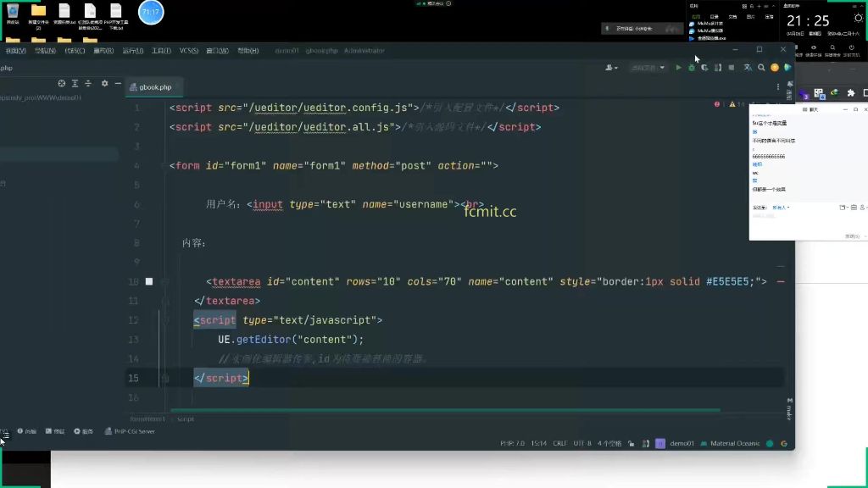Viewport: 868px width, 488px height.
Task: Open the VCS(S) menu
Action: [x=189, y=50]
